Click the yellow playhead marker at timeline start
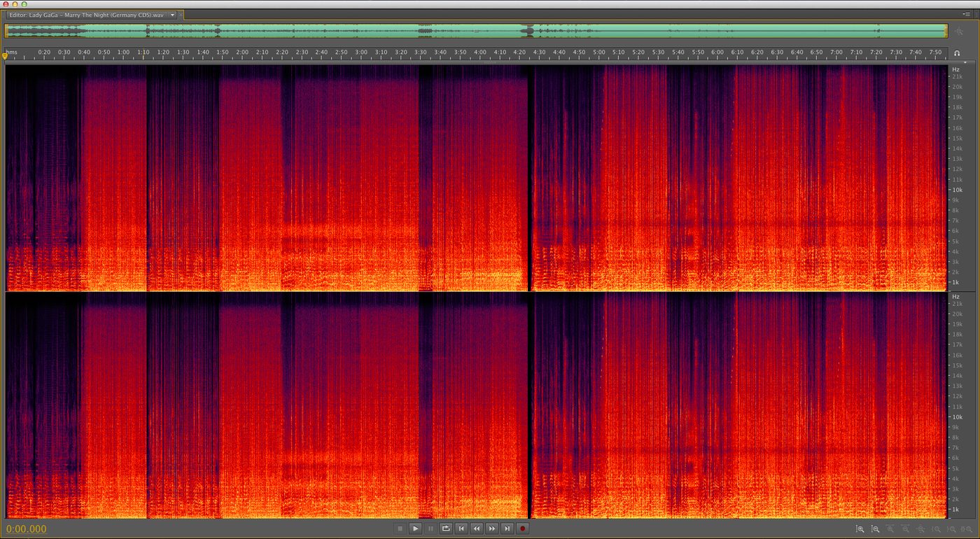The width and height of the screenshot is (980, 539). (5, 55)
